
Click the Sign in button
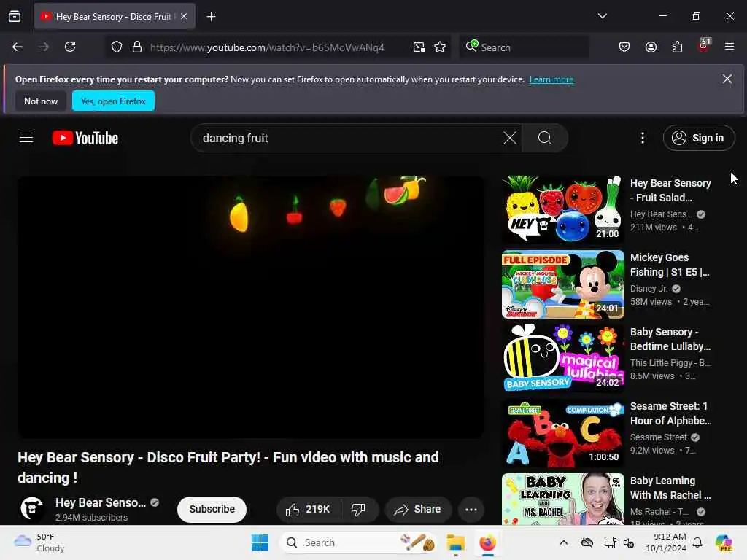[698, 138]
